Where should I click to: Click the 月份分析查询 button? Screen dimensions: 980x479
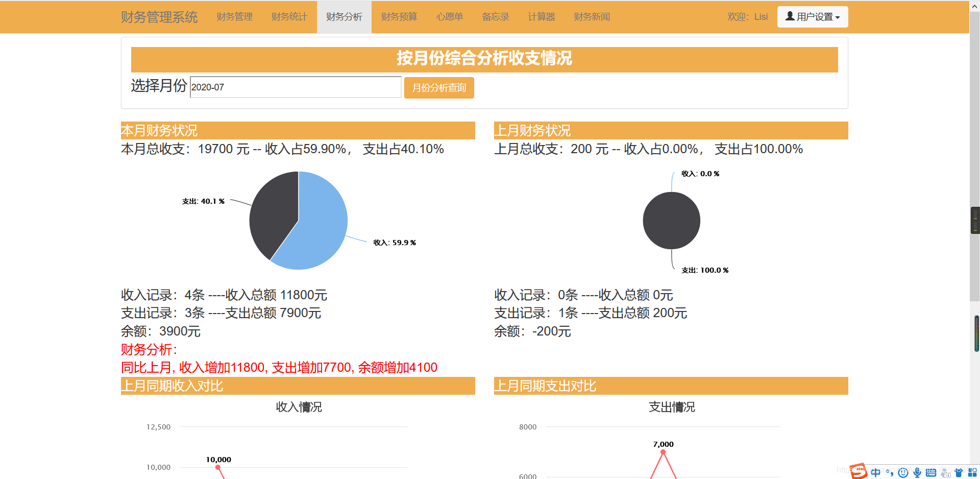pyautogui.click(x=438, y=87)
